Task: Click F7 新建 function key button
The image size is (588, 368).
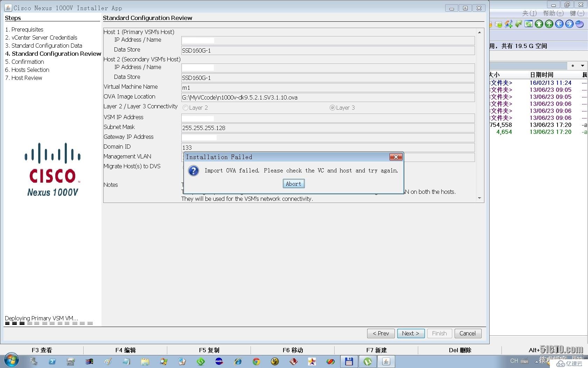Action: [377, 350]
